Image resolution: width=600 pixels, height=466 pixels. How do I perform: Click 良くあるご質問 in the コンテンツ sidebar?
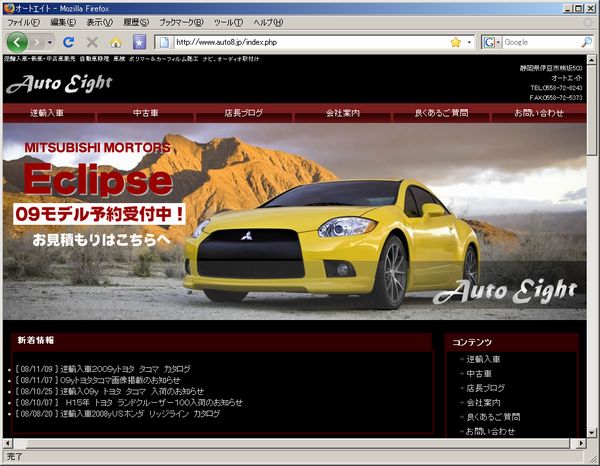pos(493,417)
